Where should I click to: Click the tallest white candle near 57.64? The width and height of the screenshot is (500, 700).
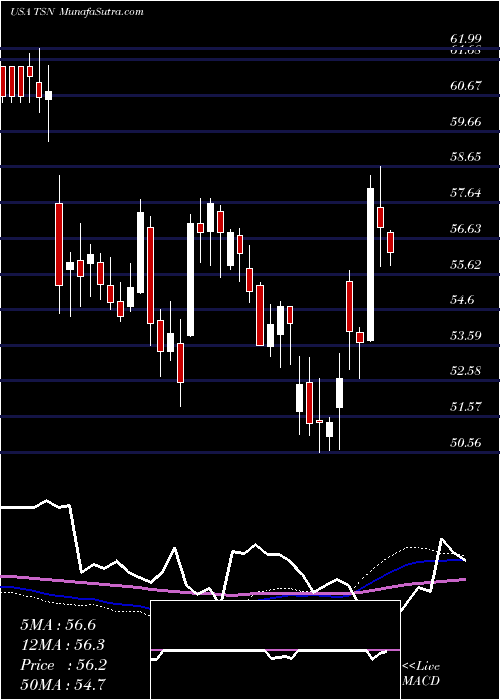click(x=371, y=264)
